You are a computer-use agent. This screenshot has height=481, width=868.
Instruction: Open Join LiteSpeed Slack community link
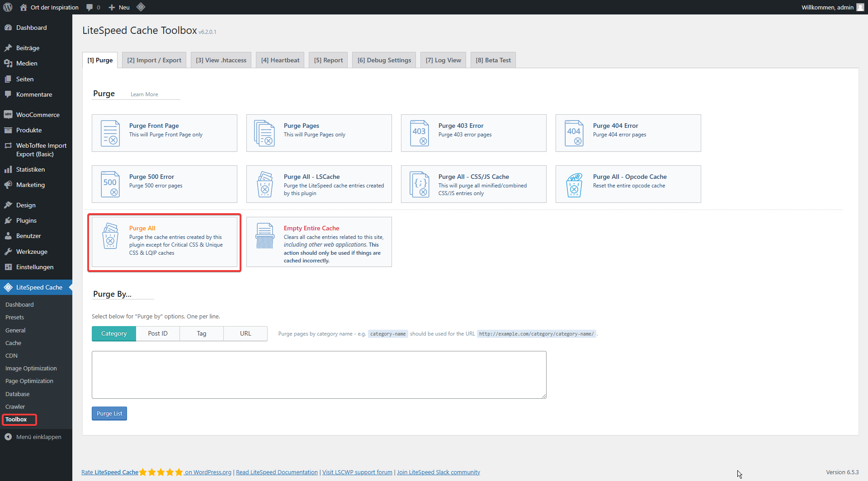439,472
